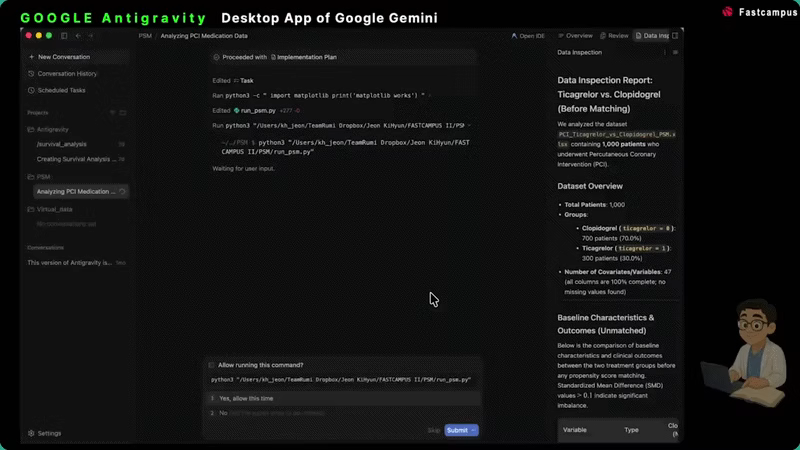Click the filter icon beside Projects

[113, 113]
